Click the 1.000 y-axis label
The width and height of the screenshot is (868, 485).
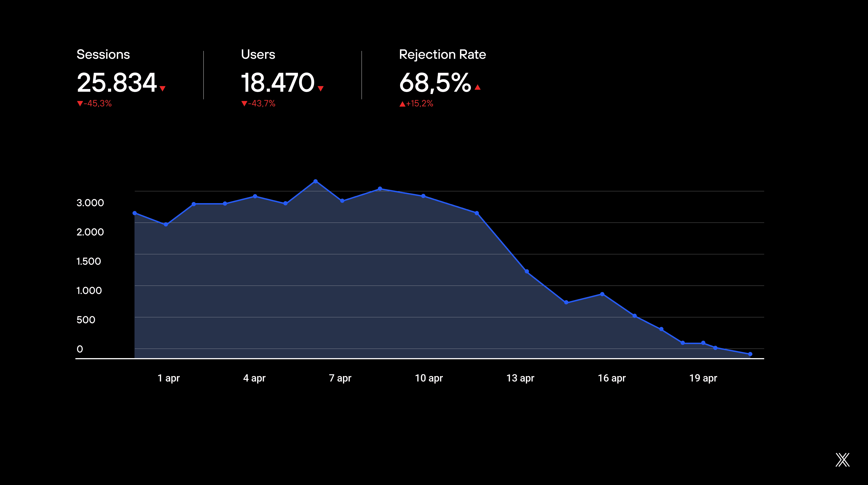89,291
